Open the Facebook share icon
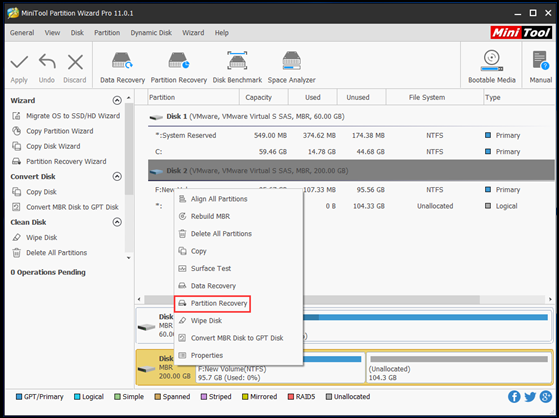Viewport: 559px width, 418px height. click(514, 397)
